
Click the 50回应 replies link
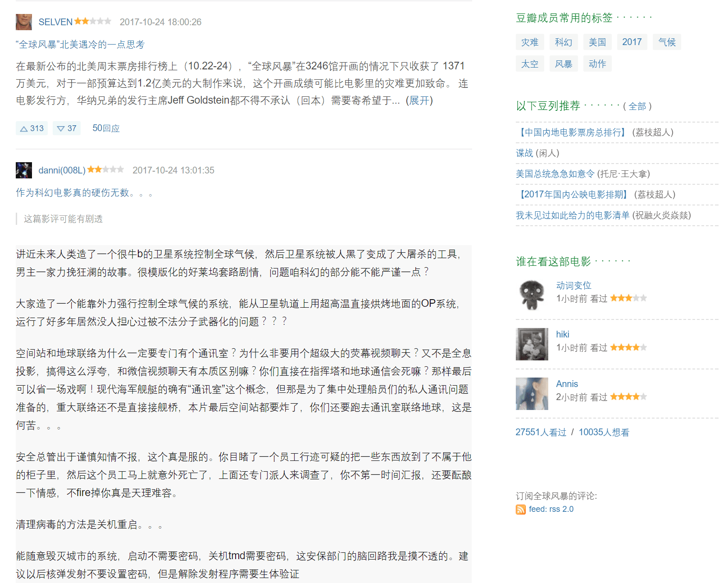coord(105,128)
